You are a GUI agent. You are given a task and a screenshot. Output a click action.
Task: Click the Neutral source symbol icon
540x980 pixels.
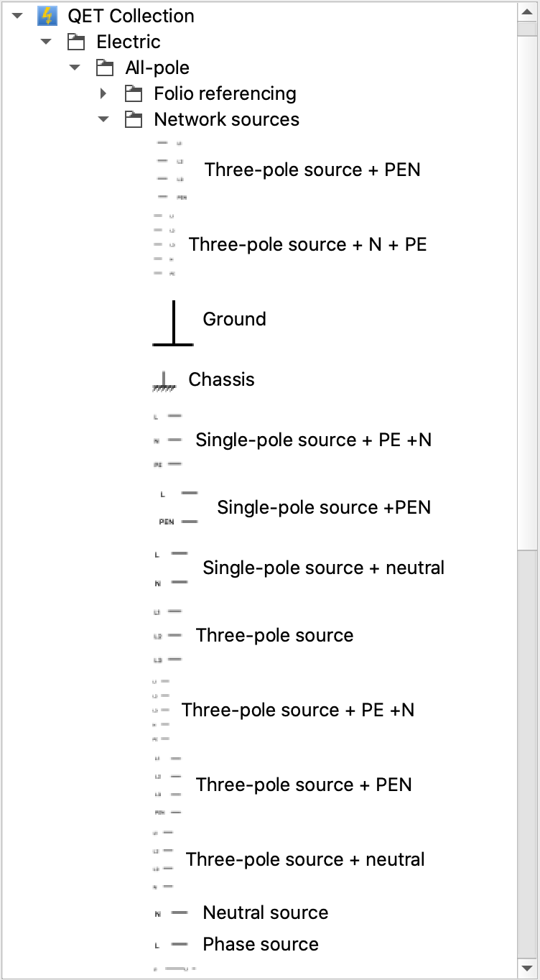[x=172, y=912]
